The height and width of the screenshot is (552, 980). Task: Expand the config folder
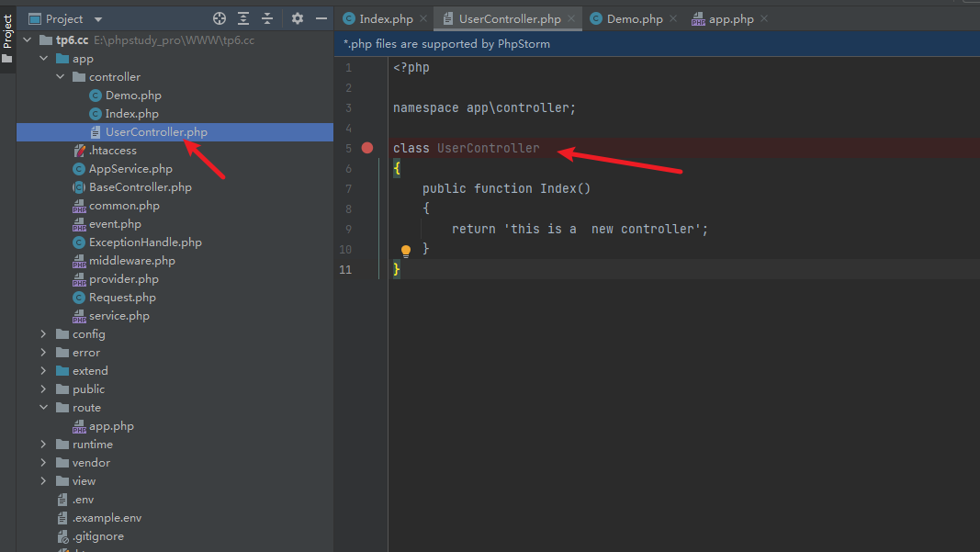44,333
